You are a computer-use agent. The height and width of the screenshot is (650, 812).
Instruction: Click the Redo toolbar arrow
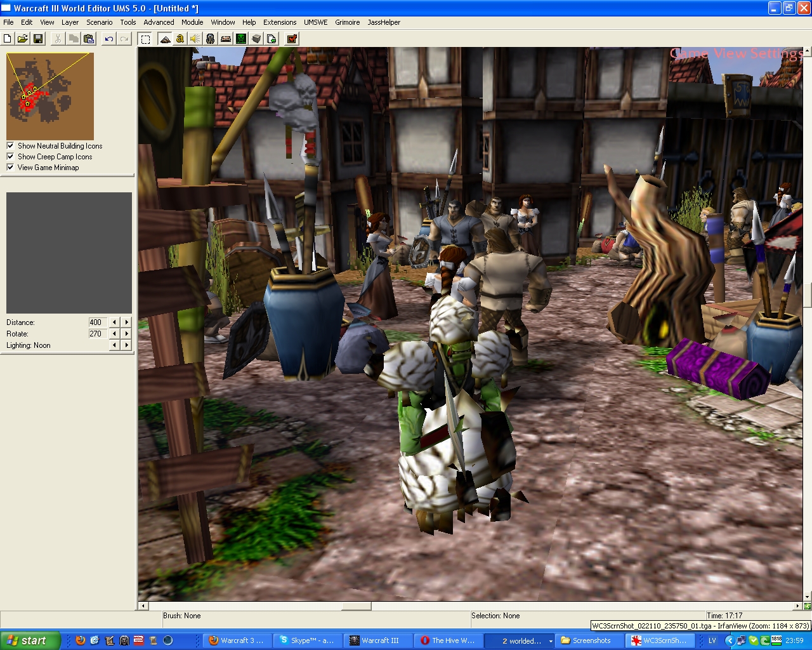[124, 39]
